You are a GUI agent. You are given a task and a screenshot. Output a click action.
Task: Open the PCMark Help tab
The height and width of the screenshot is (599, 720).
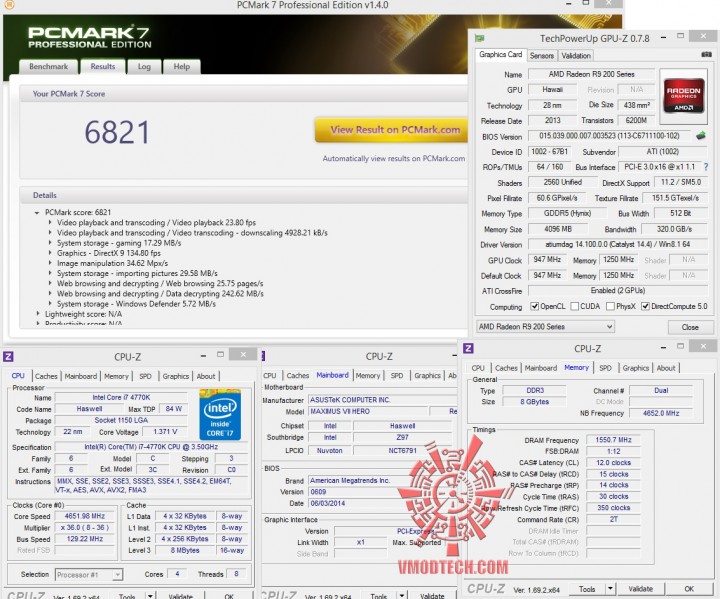[x=181, y=67]
